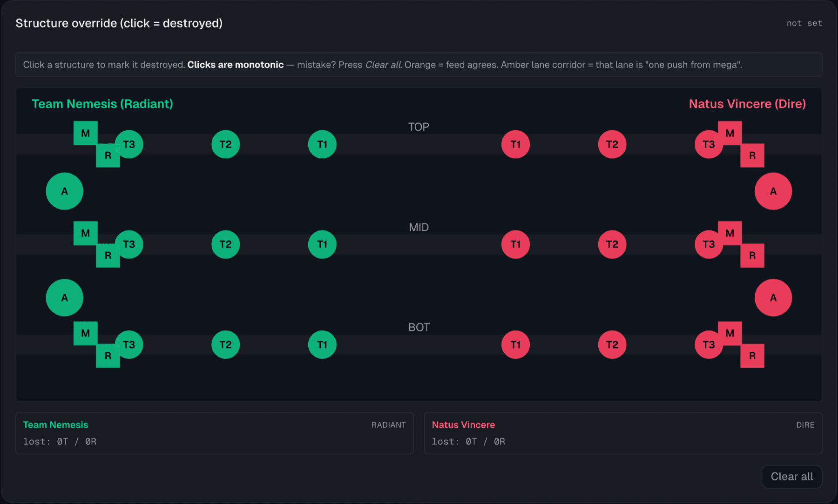Screen dimensions: 838x504
Task: Mark Radiant bot T2 tower destroyed
Action: (x=225, y=344)
